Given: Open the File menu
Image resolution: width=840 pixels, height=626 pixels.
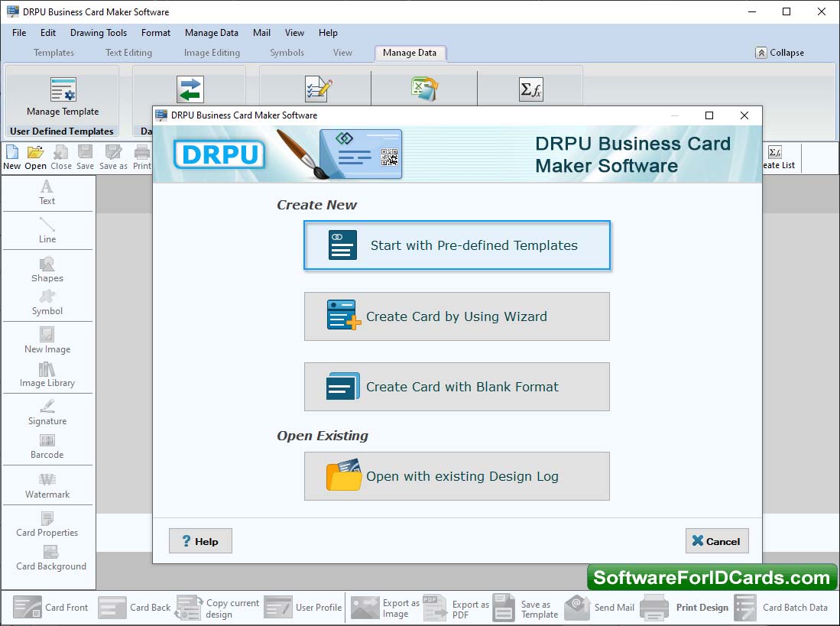Looking at the screenshot, I should click(x=19, y=33).
